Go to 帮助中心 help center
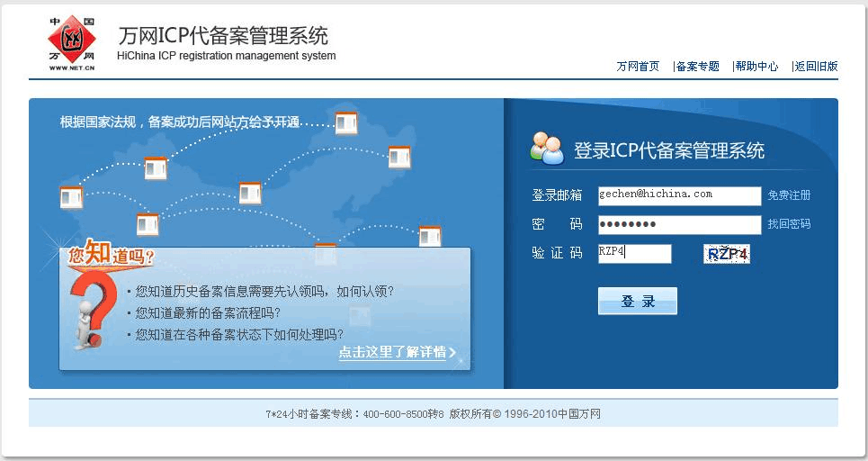This screenshot has width=868, height=461. coord(756,67)
